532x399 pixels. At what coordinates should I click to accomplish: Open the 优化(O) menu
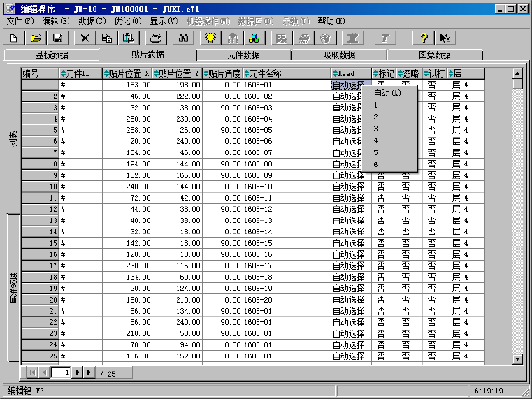[128, 22]
